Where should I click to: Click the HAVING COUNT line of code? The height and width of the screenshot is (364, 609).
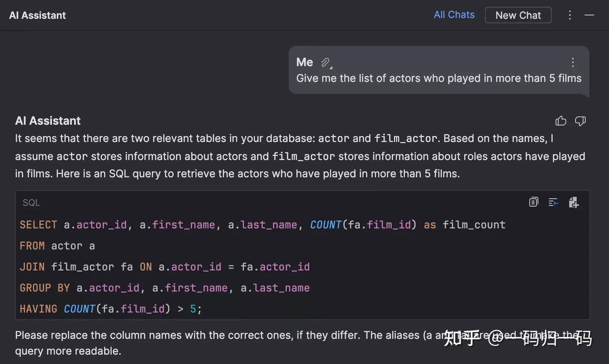tap(111, 309)
